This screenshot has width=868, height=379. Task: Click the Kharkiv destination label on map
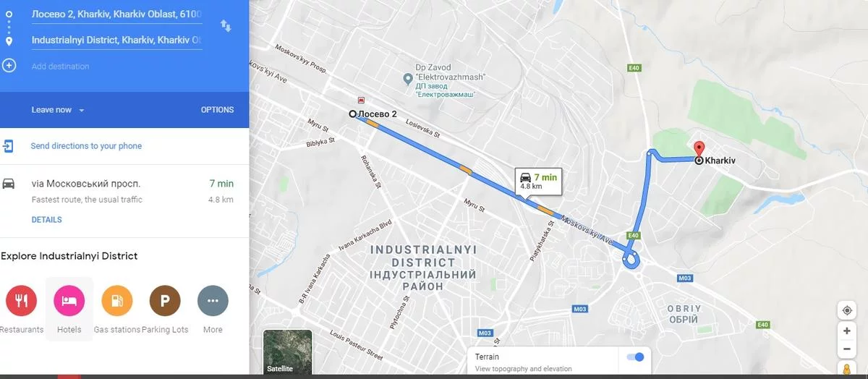point(720,161)
